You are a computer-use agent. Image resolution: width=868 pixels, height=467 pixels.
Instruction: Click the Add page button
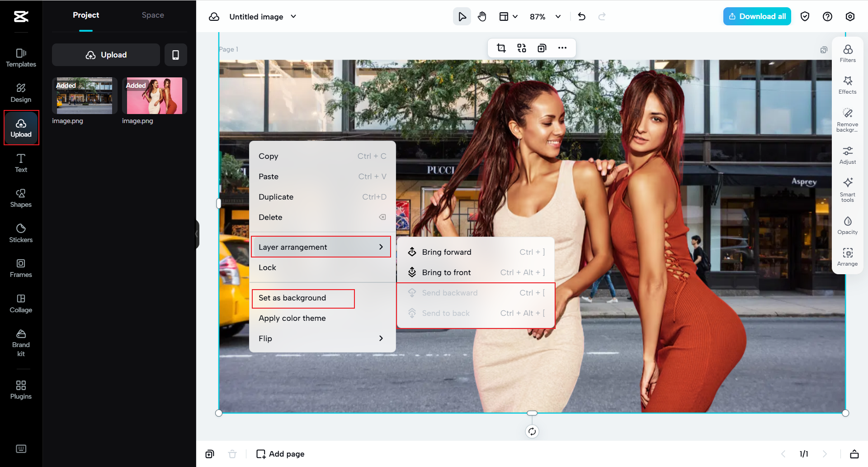[x=280, y=453]
